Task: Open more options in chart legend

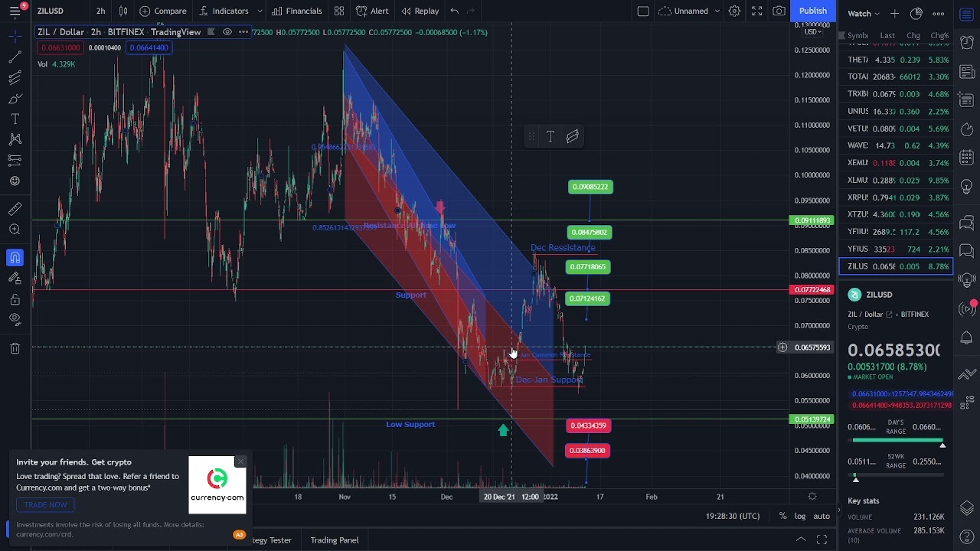Action: click(x=243, y=32)
